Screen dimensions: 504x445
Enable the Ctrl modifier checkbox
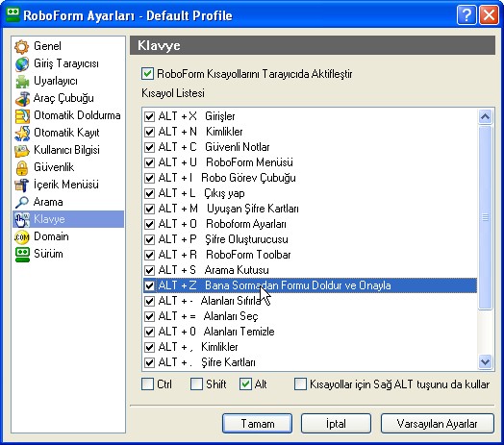click(x=147, y=383)
